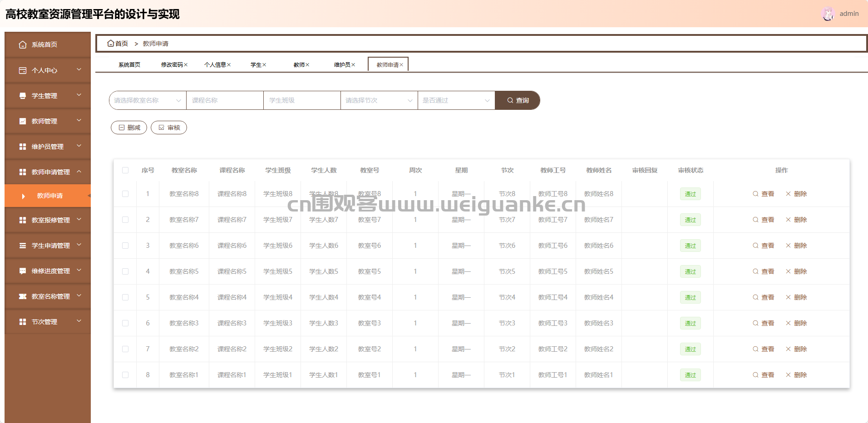The height and width of the screenshot is (423, 868).
Task: Click the X 删除 icon in row 8
Action: pos(788,375)
